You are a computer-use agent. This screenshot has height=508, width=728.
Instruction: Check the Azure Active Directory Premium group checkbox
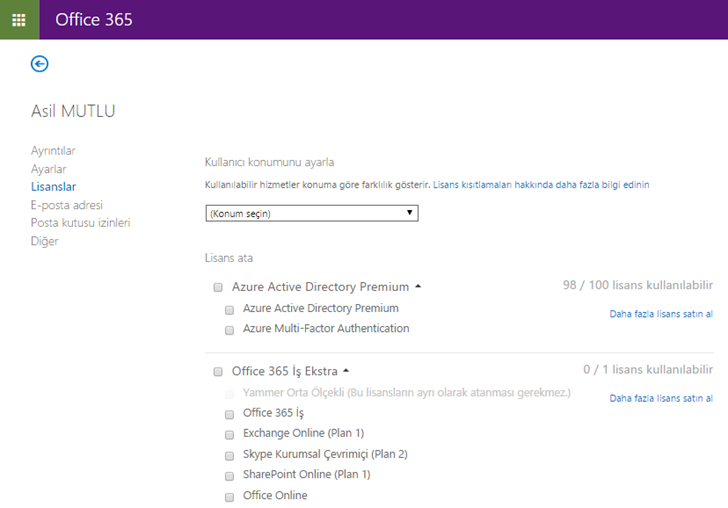point(218,287)
